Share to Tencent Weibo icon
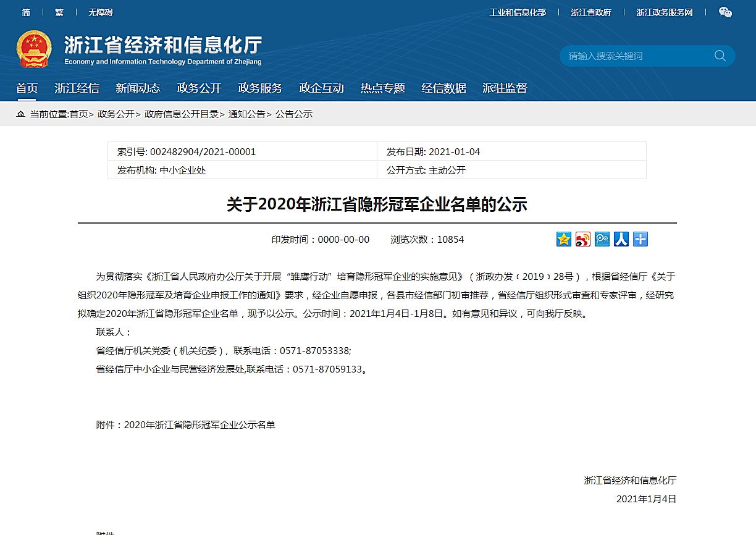756x535 pixels. pos(602,239)
